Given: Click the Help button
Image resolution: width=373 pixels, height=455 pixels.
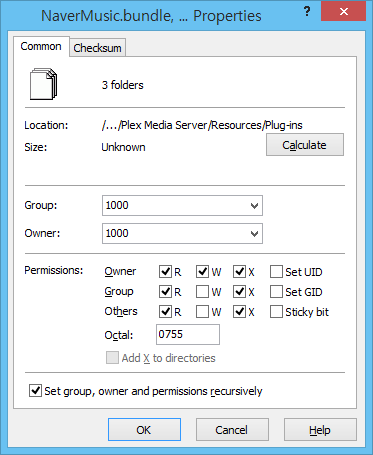Looking at the screenshot, I should [320, 430].
